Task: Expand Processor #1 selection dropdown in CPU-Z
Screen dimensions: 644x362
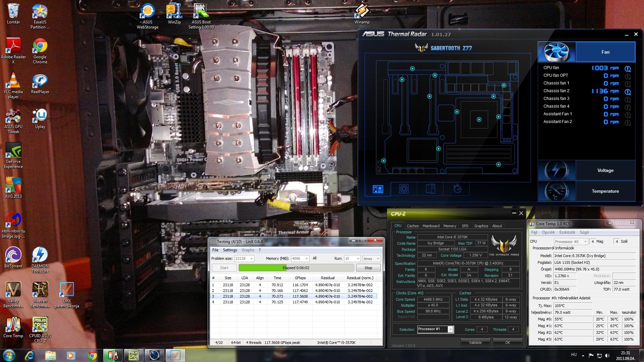Action: (450, 329)
